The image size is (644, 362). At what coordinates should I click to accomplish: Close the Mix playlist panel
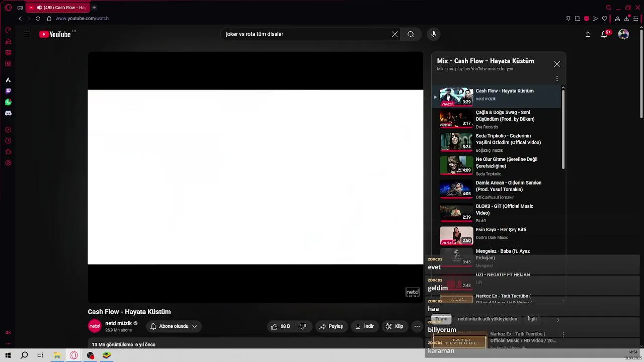[557, 64]
